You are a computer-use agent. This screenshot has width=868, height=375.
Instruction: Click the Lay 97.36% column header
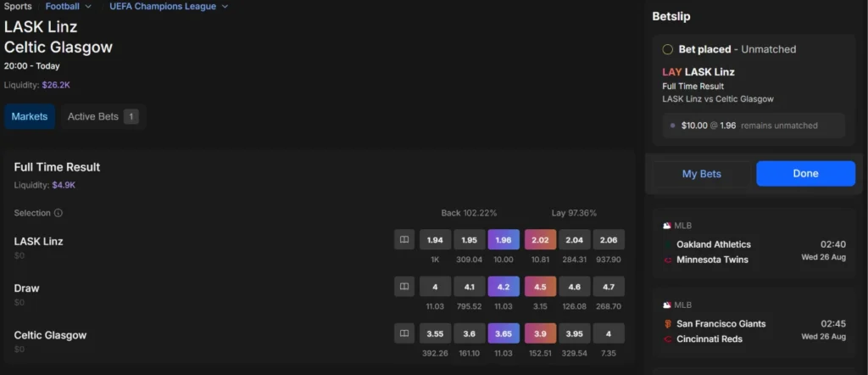(574, 213)
